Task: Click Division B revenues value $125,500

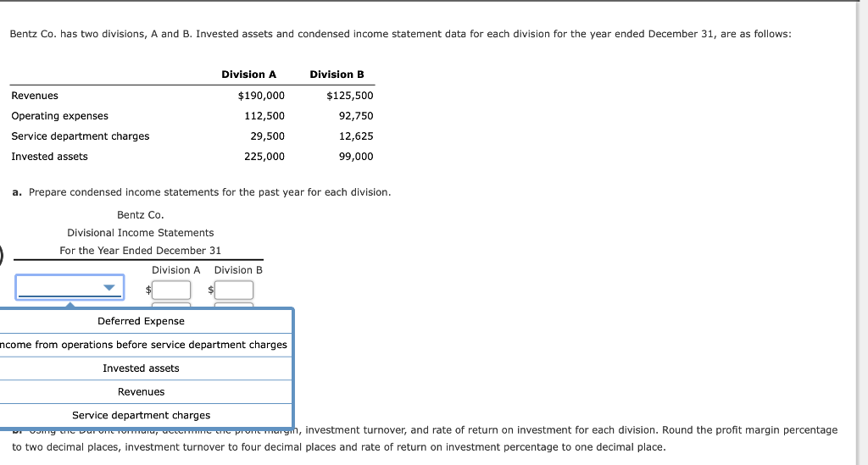Action: (x=350, y=96)
